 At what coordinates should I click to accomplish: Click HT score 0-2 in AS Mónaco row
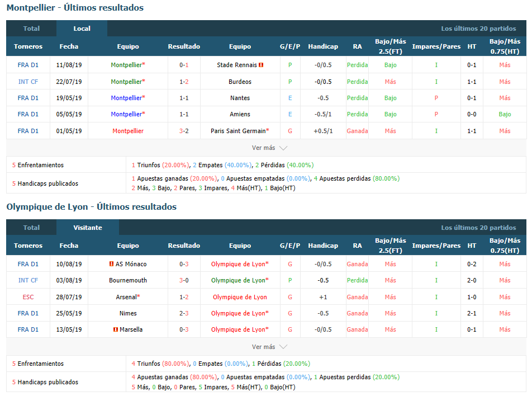tap(472, 264)
